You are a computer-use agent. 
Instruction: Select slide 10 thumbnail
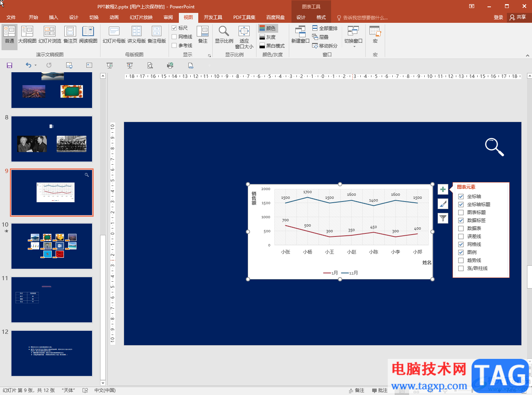click(x=52, y=246)
